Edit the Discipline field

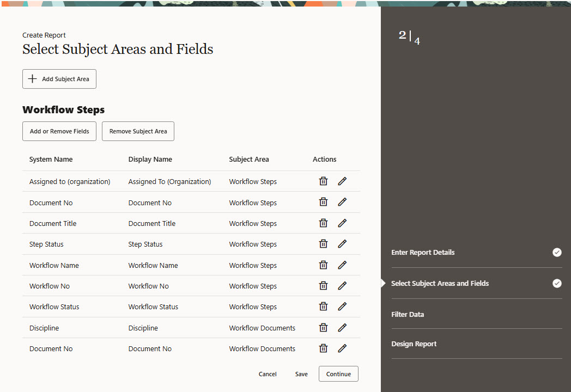point(342,328)
